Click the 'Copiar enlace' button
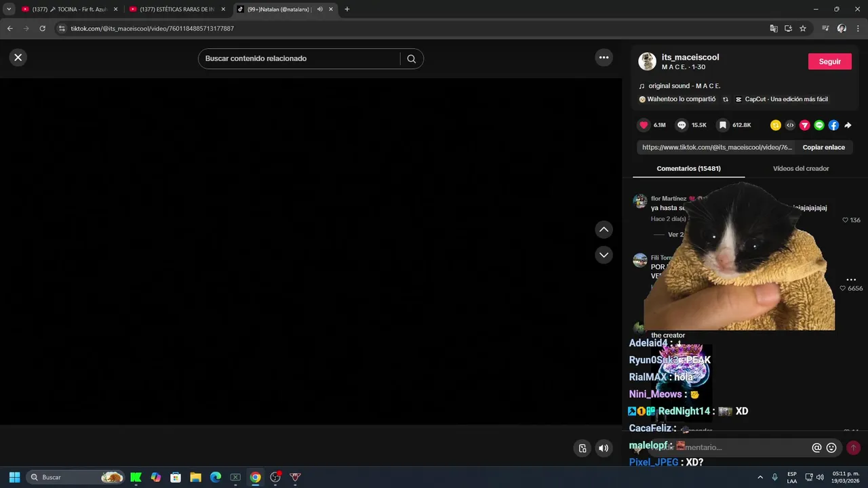This screenshot has height=488, width=868. (823, 147)
